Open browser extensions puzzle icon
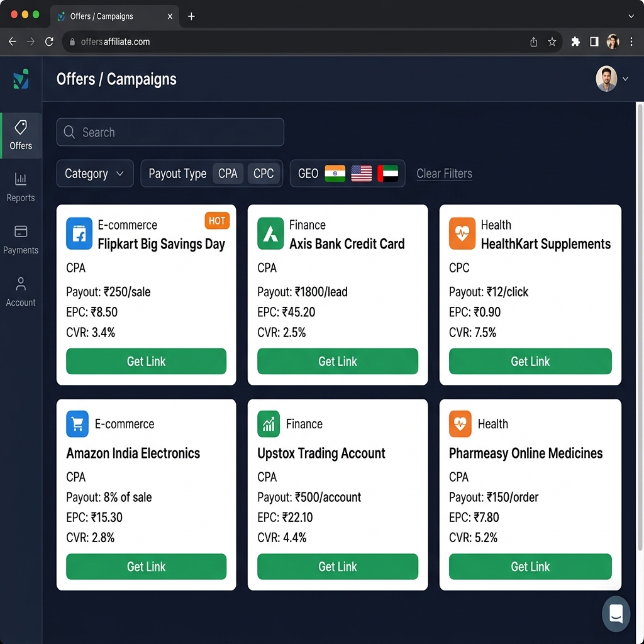 pos(575,42)
